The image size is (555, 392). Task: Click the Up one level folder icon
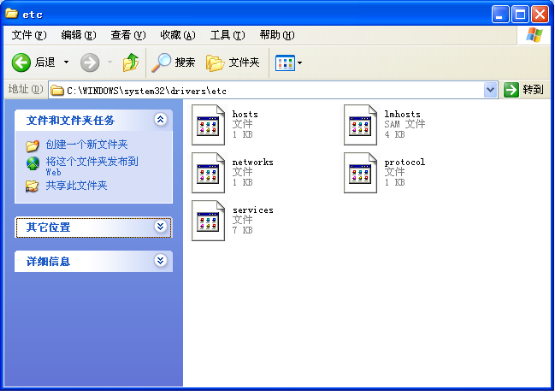pyautogui.click(x=131, y=63)
